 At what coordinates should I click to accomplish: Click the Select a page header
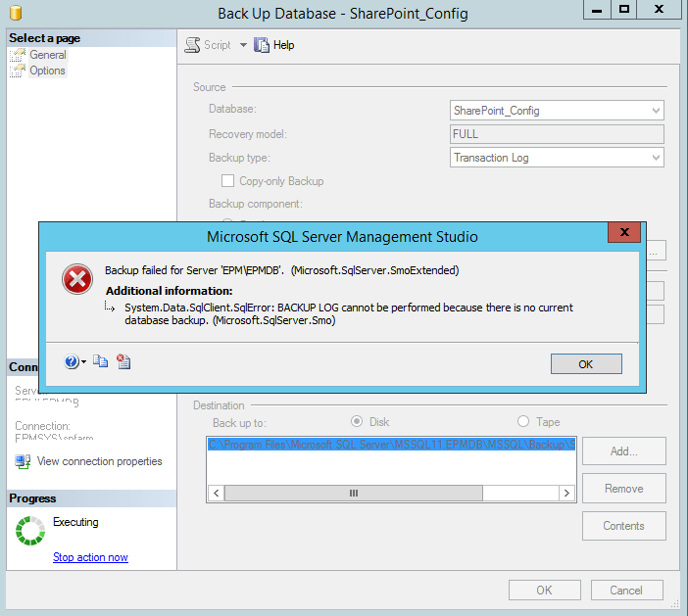[x=92, y=38]
